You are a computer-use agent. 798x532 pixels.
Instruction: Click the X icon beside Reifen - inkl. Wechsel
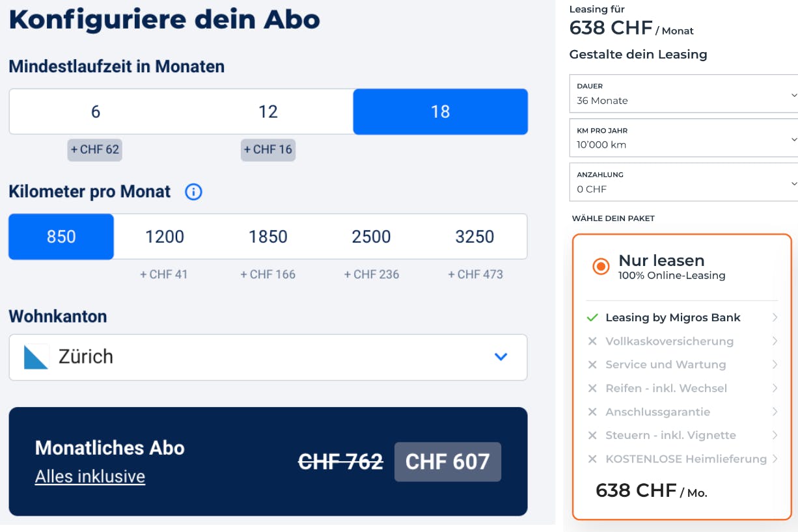tap(592, 388)
